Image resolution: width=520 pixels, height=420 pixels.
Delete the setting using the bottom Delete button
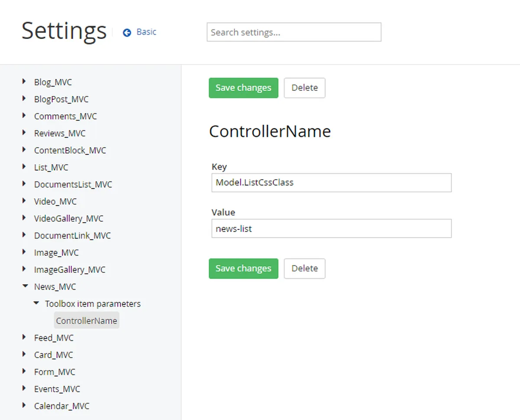click(304, 268)
